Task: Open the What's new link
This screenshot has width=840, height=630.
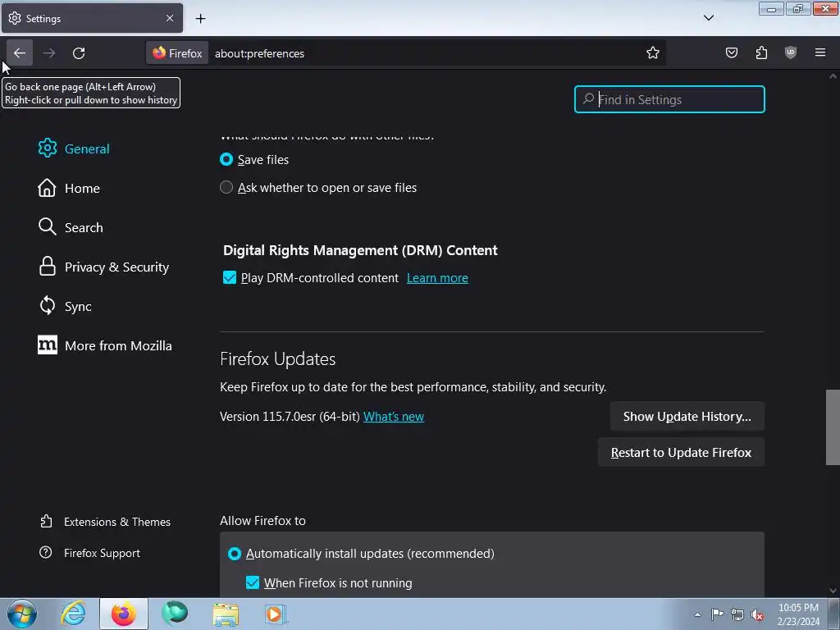Action: [394, 416]
